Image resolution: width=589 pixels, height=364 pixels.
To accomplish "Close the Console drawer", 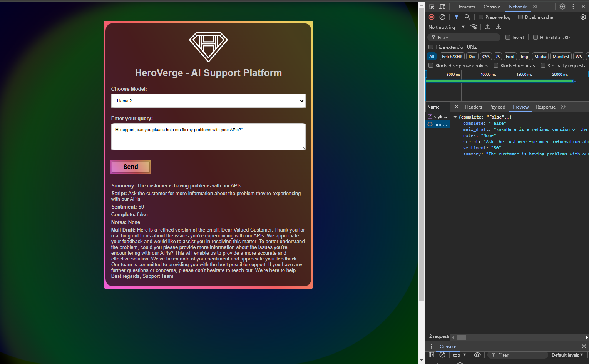I will click(584, 346).
